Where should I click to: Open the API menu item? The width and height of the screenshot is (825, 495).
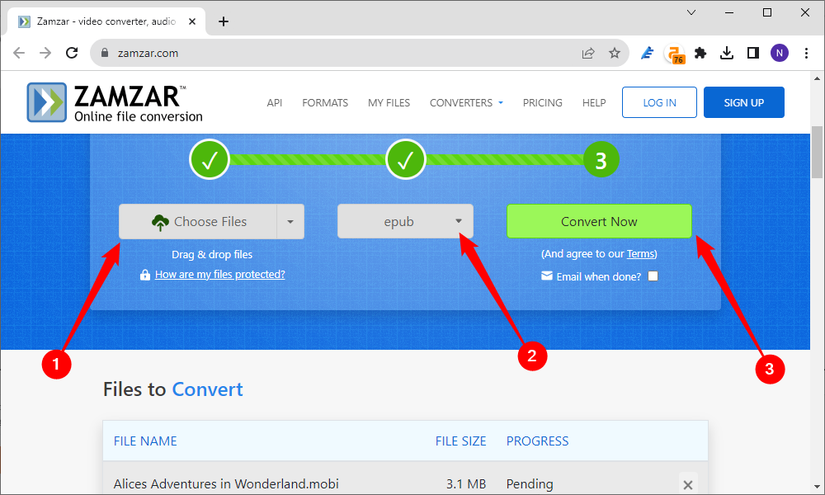[274, 103]
